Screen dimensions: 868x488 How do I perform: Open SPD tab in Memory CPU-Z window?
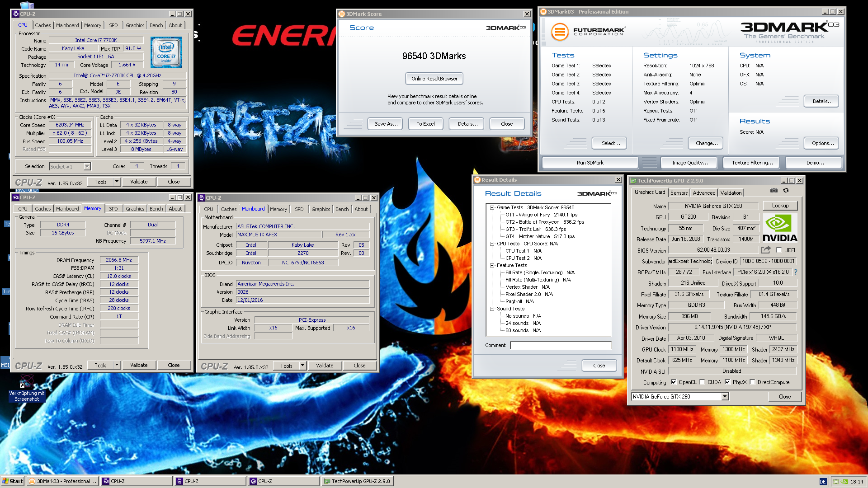113,209
